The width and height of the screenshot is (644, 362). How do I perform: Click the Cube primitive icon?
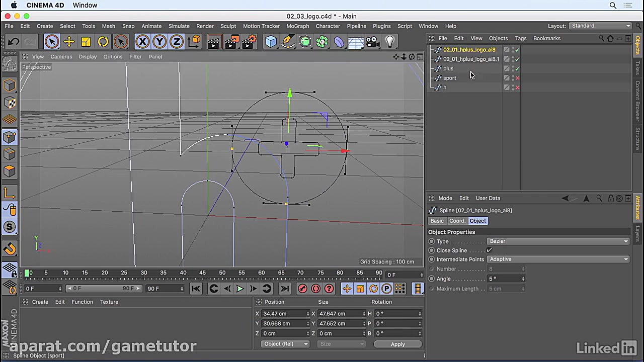[271, 42]
